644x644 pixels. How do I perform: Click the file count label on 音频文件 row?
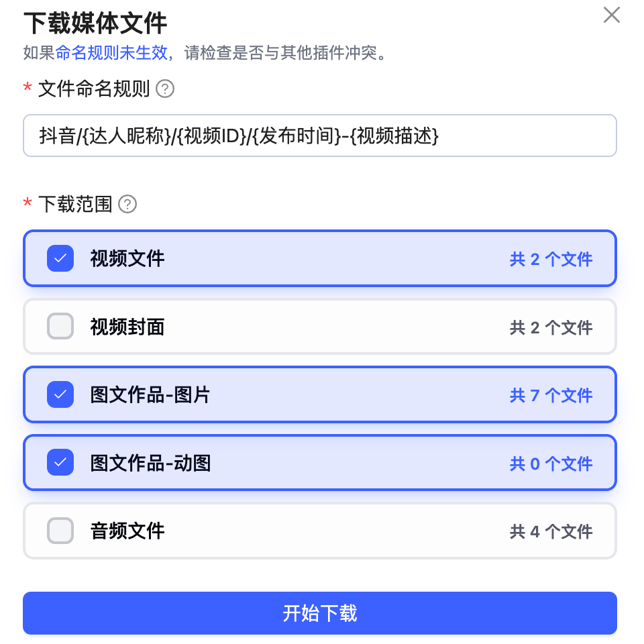[x=551, y=531]
